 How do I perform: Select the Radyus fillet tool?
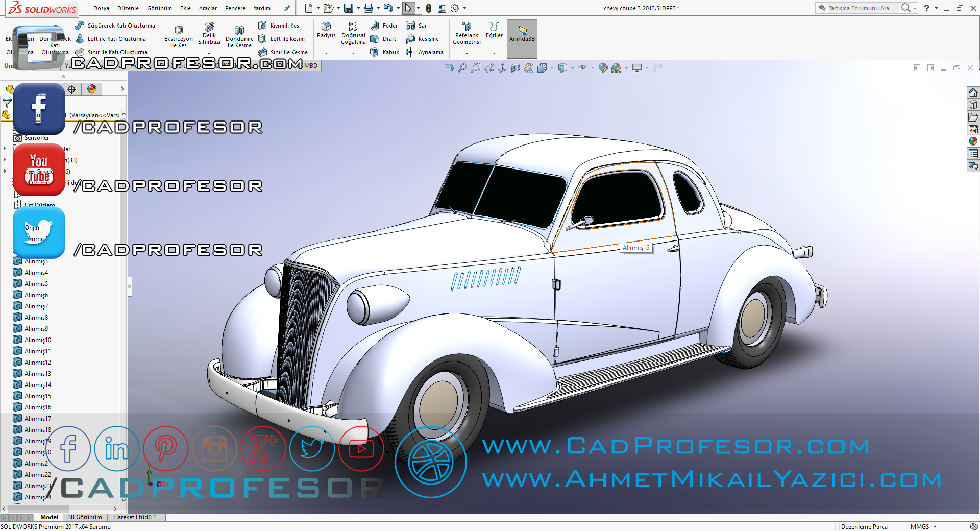click(326, 30)
